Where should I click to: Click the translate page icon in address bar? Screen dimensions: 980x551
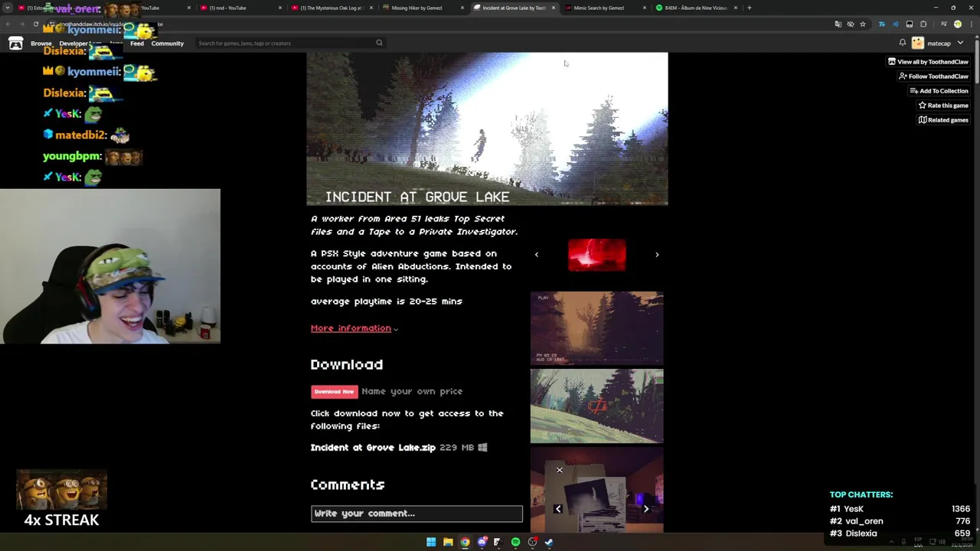pos(838,24)
